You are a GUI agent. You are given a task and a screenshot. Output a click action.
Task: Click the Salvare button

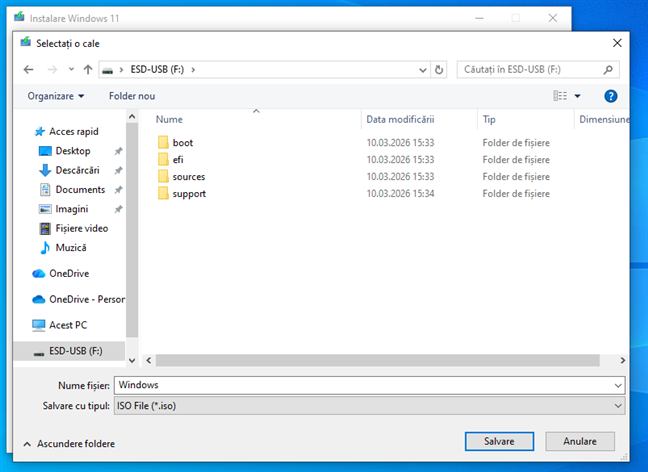click(499, 441)
